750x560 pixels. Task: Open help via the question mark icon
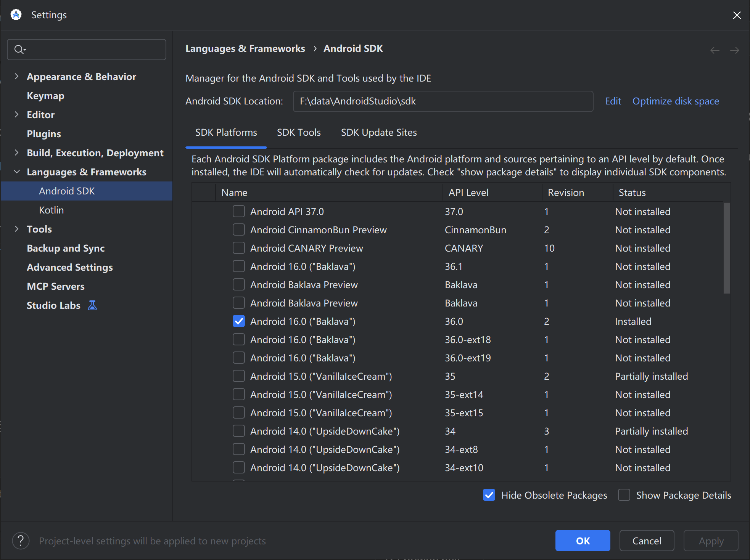(21, 541)
